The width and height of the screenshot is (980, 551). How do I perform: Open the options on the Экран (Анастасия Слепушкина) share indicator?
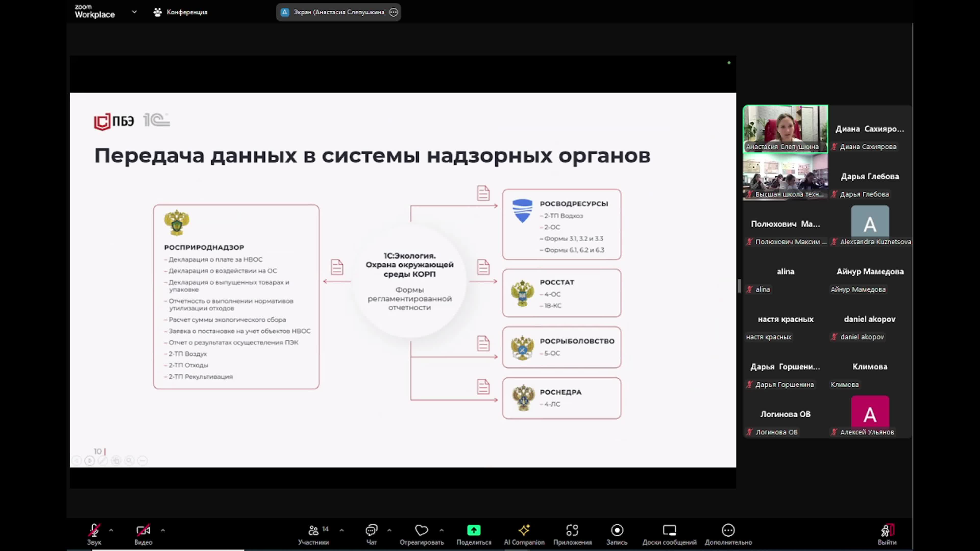click(x=393, y=12)
